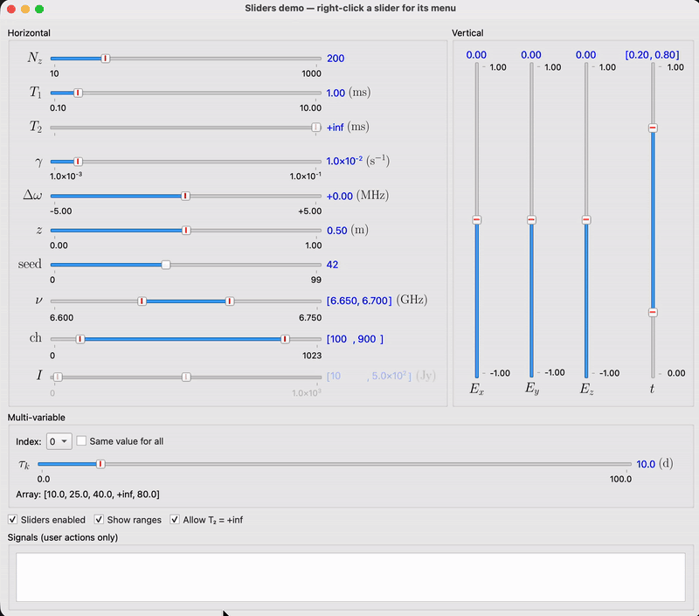This screenshot has height=616, width=699.
Task: Click the N_z slider handle
Action: (105, 59)
